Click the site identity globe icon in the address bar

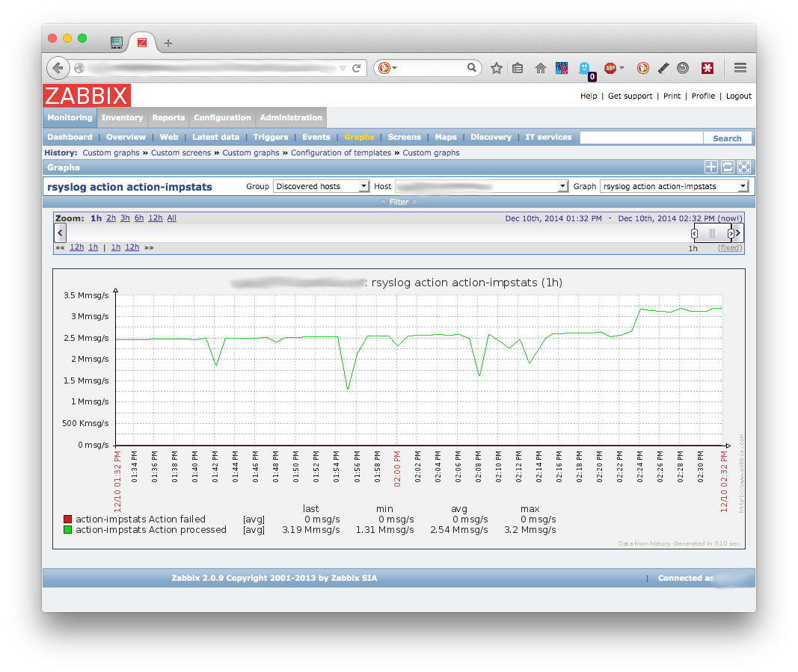(79, 68)
